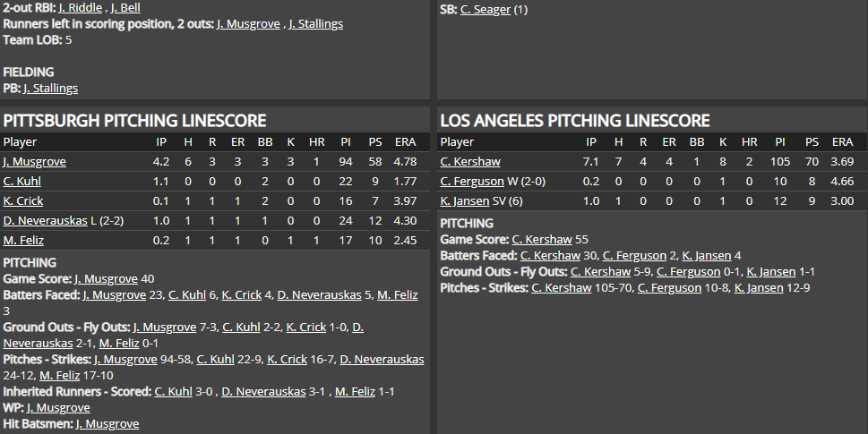Viewport: 868px width, 434px height.
Task: Click K. Crick in Pittsburgh linescore table row
Action: (23, 200)
